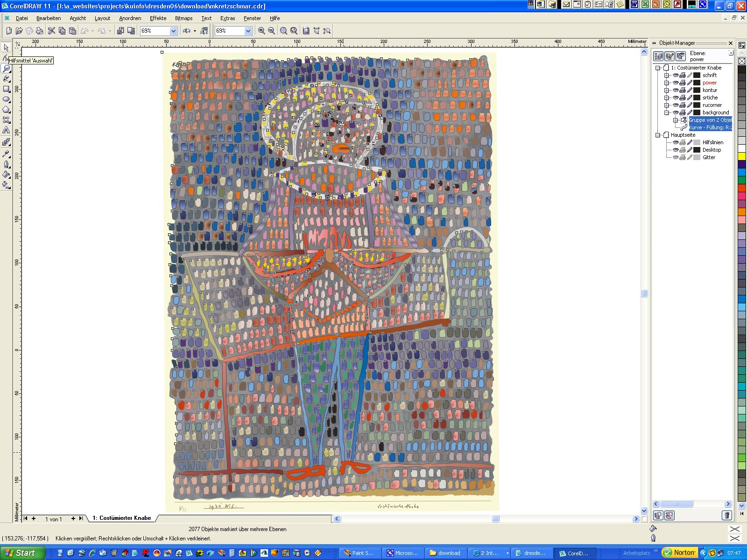
Task: Click the Paste clipboard icon
Action: 72,31
